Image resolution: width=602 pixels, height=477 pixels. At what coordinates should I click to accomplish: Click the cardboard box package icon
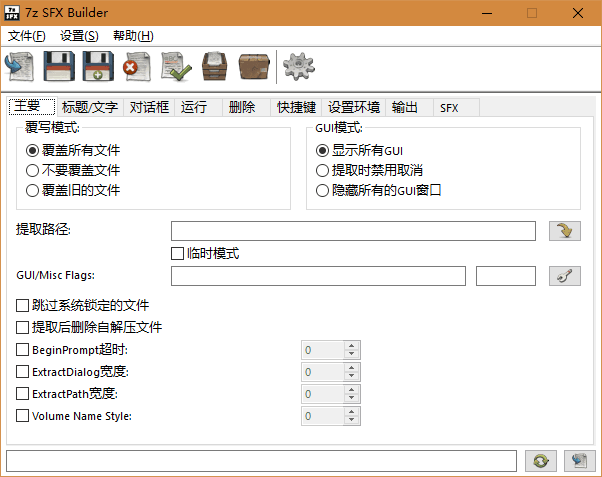point(254,66)
